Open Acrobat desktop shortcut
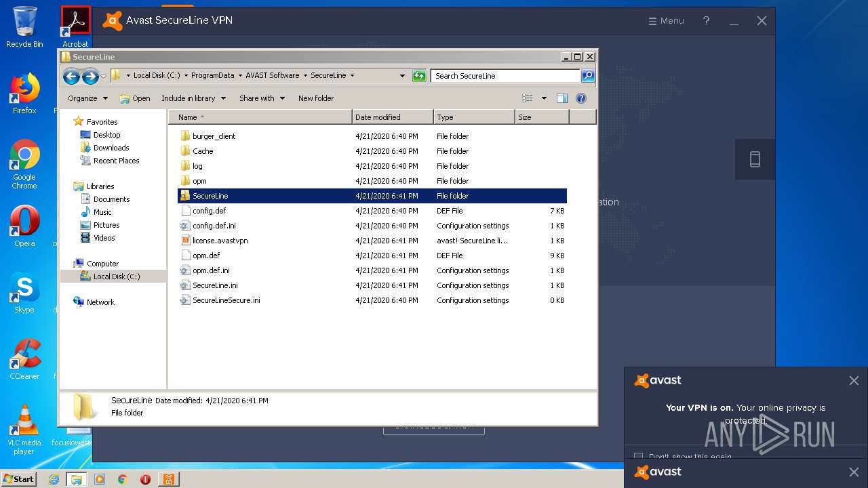Screen dimensions: 868x488 coord(75,27)
